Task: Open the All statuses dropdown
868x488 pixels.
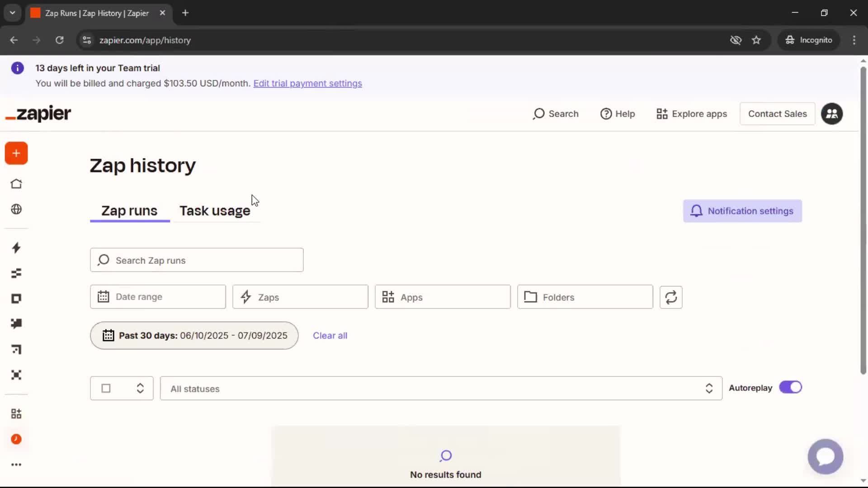Action: click(x=441, y=389)
